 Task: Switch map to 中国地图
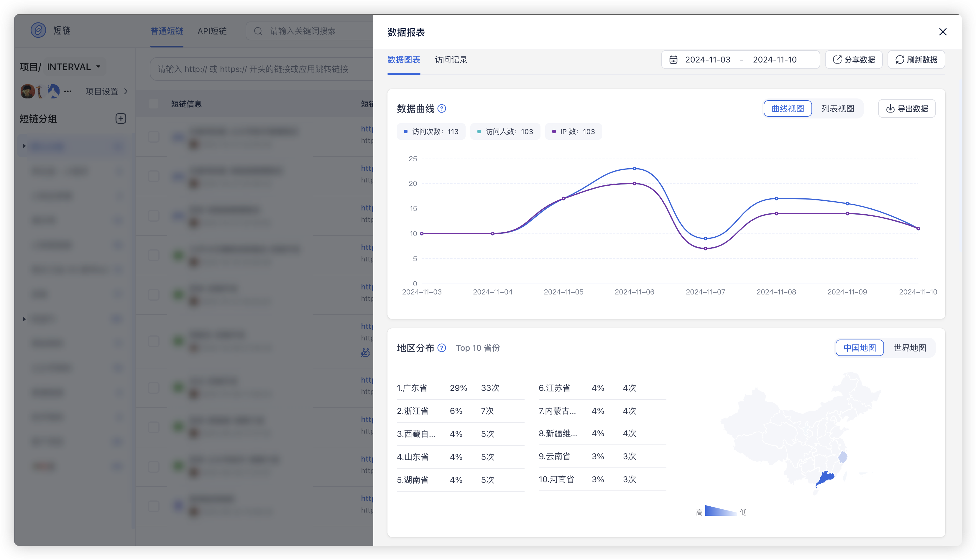(x=860, y=348)
